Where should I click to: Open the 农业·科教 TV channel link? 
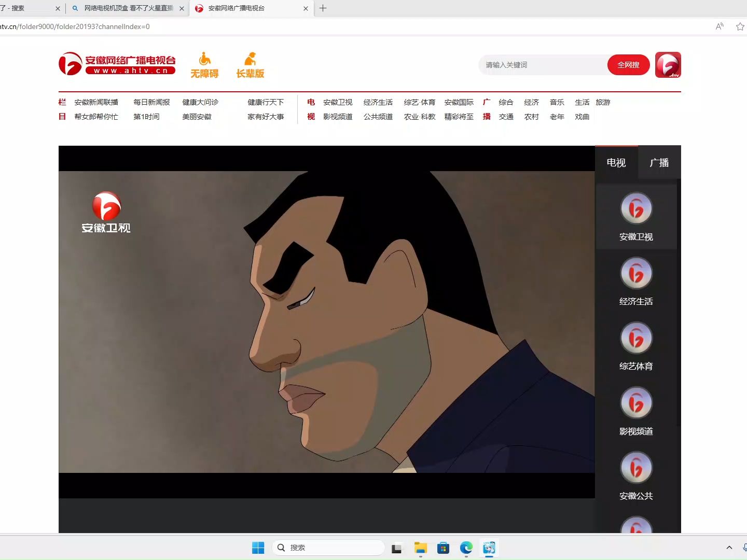click(420, 117)
